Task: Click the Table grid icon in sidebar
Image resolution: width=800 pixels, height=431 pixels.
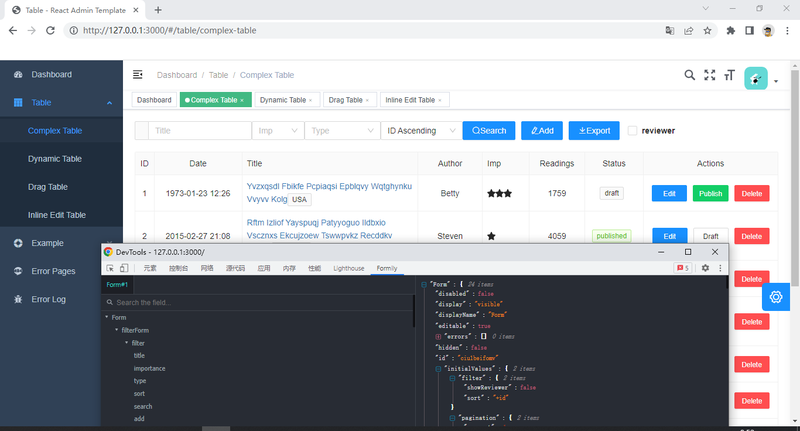Action: point(18,103)
